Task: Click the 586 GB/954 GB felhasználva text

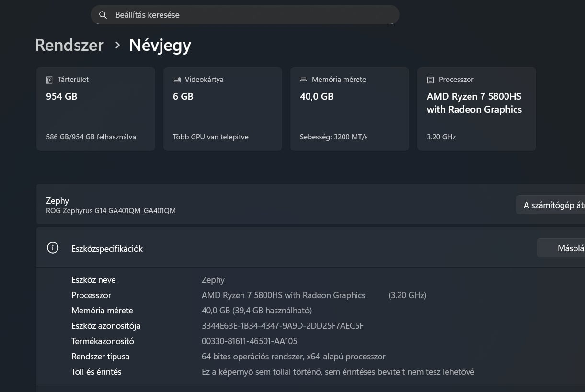Action: [x=91, y=137]
